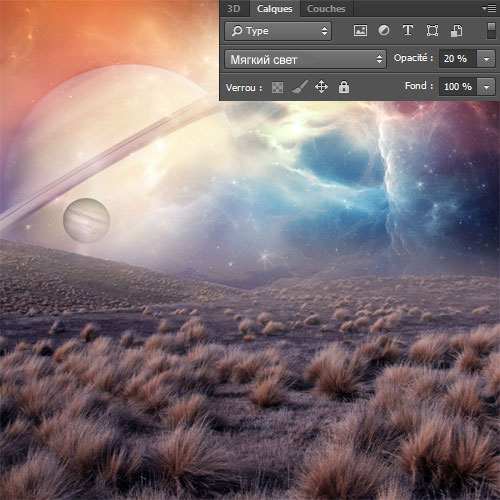
Task: Click the Opacité label
Action: coord(413,58)
